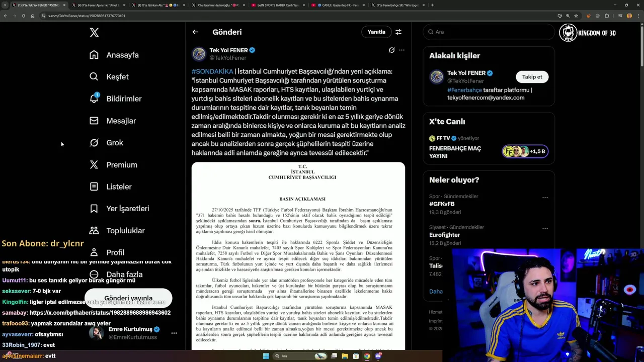This screenshot has width=644, height=362.
Task: Click the browser home button
Action: pyautogui.click(x=33, y=16)
